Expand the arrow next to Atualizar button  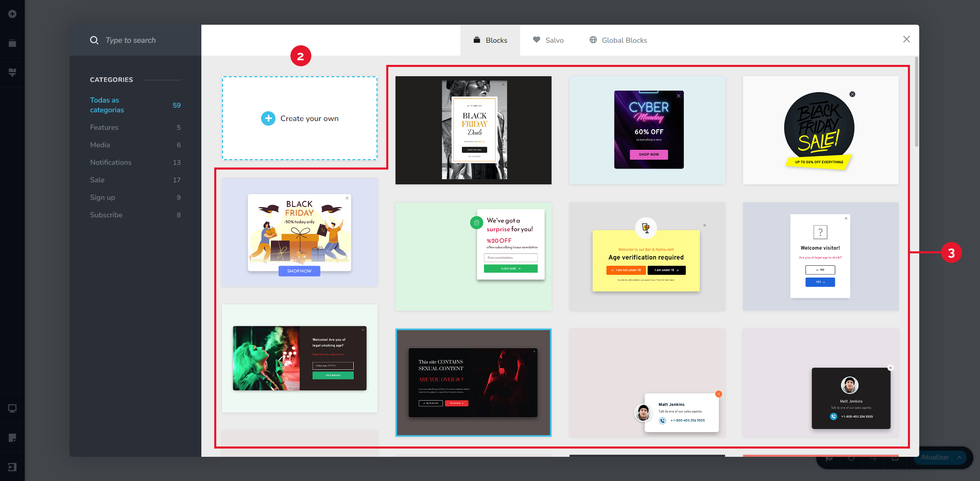(959, 457)
